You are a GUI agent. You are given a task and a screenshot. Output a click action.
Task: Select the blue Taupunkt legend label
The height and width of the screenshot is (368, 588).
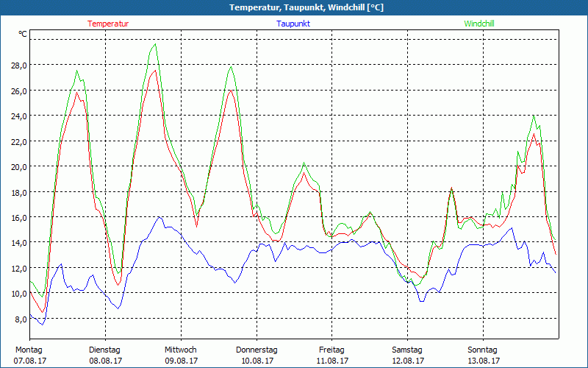pos(293,24)
